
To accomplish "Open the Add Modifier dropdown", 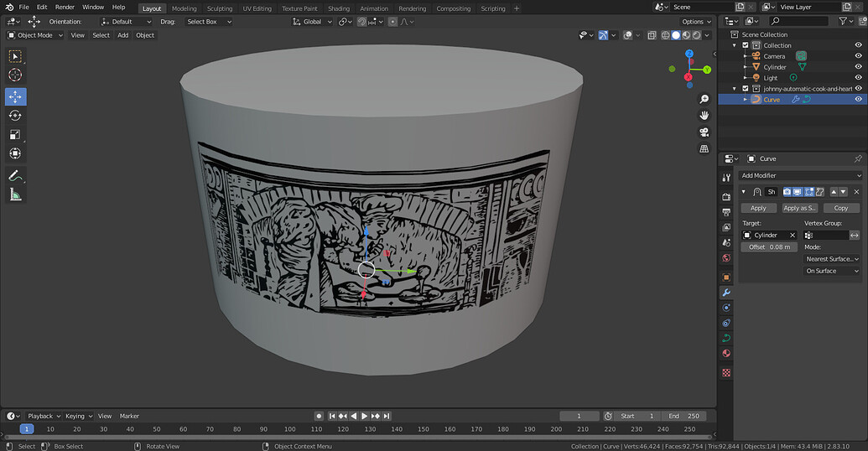I will tap(800, 175).
